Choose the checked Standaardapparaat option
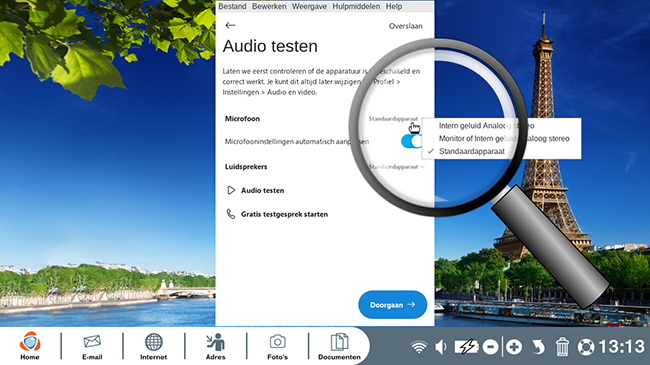The width and height of the screenshot is (650, 365). (x=471, y=151)
